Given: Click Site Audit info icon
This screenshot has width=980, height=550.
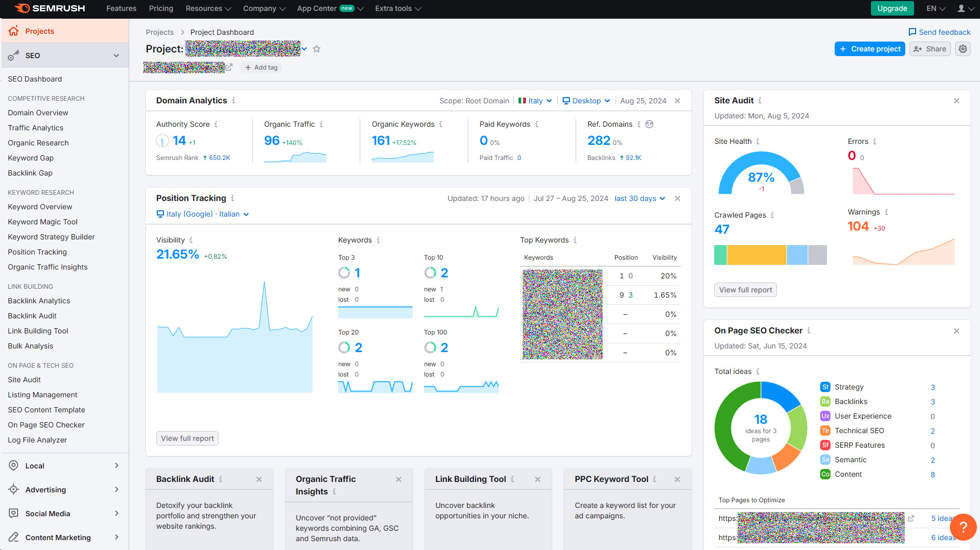Looking at the screenshot, I should (x=760, y=101).
